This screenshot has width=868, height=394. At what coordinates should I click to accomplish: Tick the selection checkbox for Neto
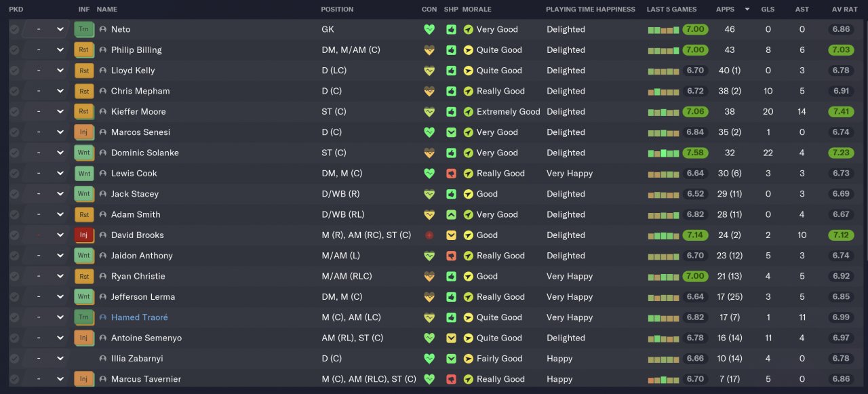click(x=14, y=29)
